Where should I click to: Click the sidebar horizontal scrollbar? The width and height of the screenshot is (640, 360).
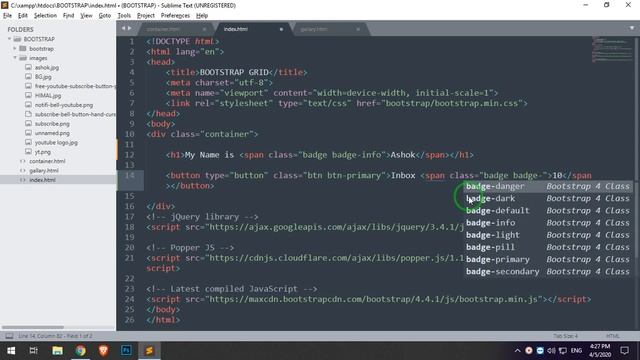point(33,327)
